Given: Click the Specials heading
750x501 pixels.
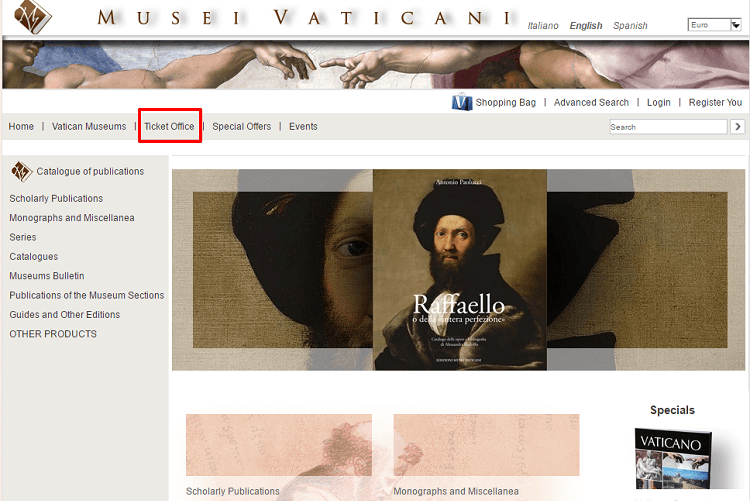Looking at the screenshot, I should [x=672, y=410].
